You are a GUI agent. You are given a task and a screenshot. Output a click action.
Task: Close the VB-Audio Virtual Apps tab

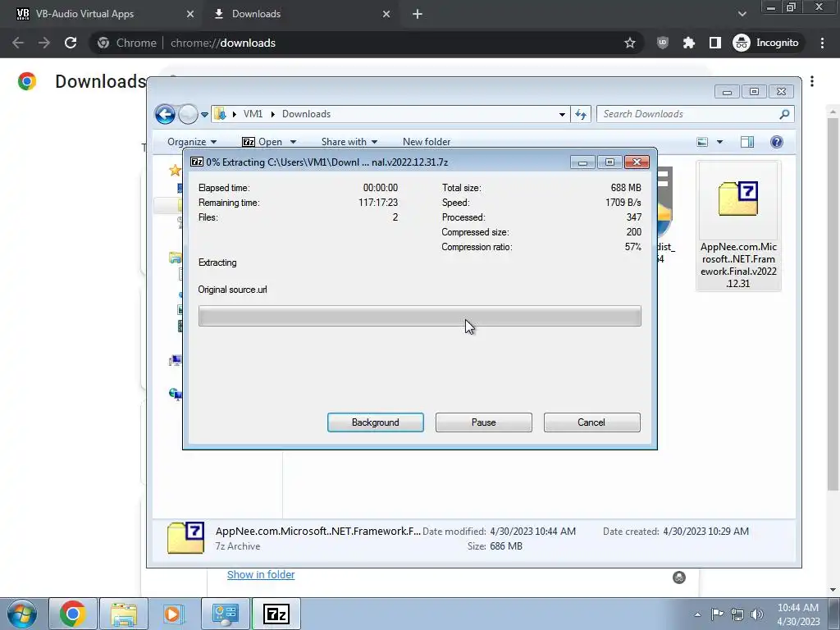coord(190,14)
